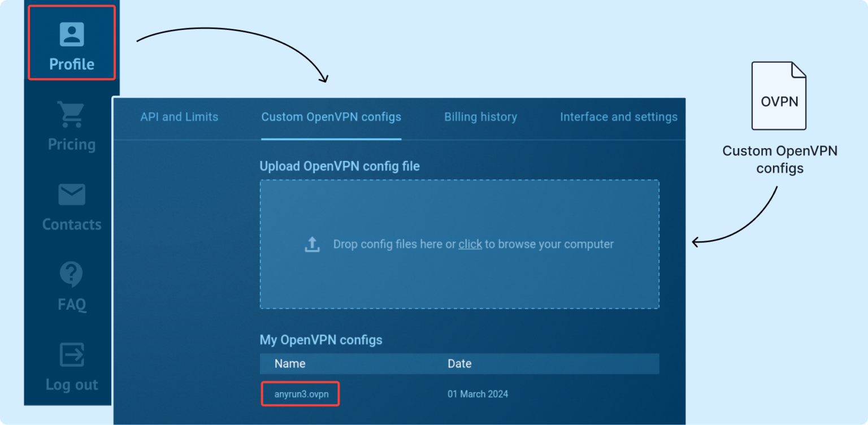Click the underlined "click" browse link
The height and width of the screenshot is (425, 868).
(470, 244)
